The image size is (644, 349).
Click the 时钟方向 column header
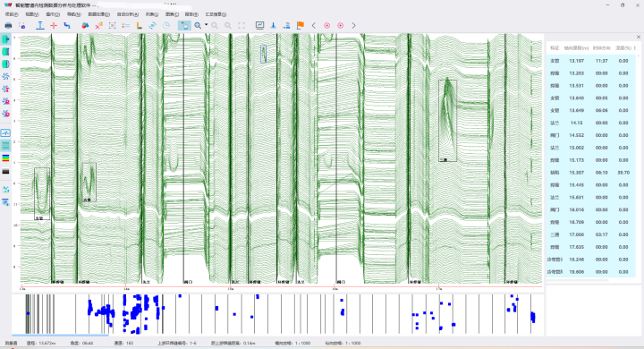click(602, 48)
